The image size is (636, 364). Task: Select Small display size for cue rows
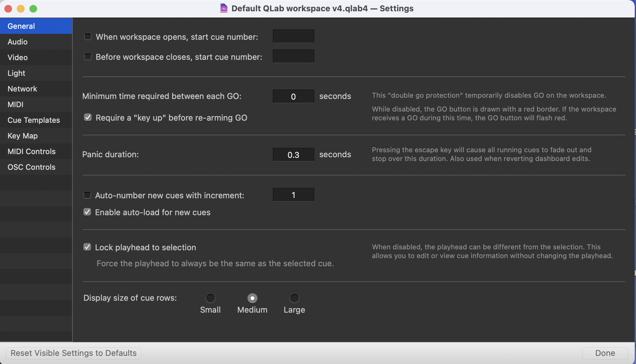tap(210, 298)
